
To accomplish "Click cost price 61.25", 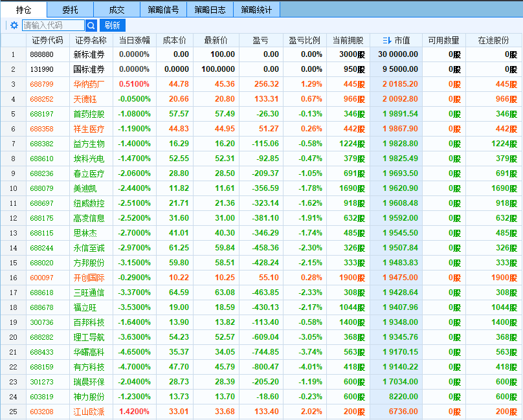I will (179, 248).
